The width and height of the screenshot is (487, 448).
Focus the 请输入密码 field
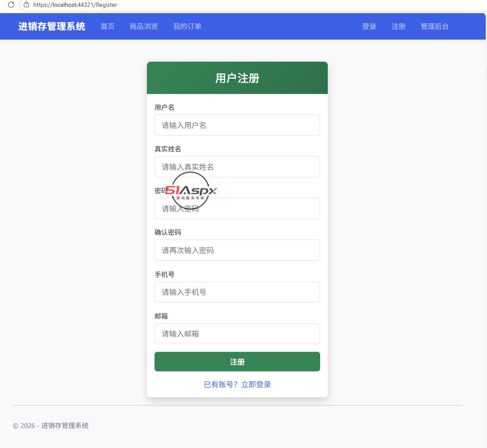click(237, 208)
